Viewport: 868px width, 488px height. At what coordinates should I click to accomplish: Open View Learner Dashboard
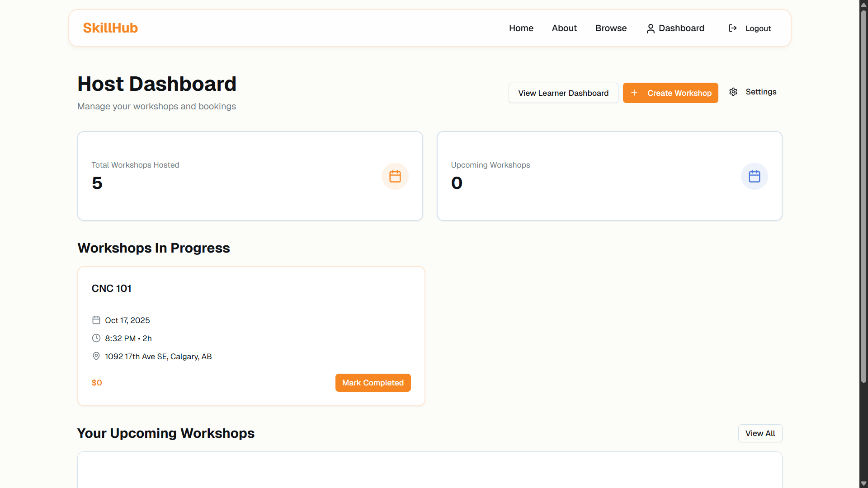point(563,93)
